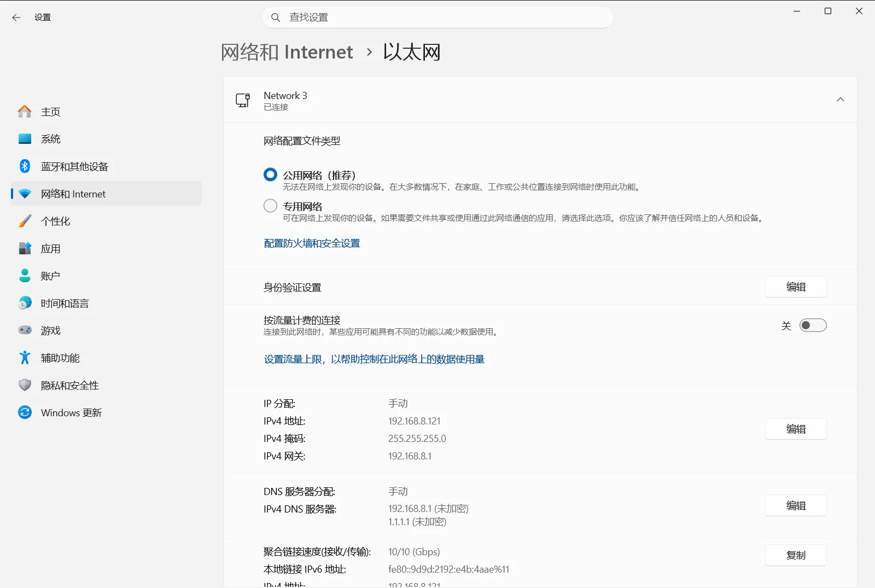Screen dimensions: 875x588
Task: Open 游戏 settings page
Action: [x=106, y=330]
